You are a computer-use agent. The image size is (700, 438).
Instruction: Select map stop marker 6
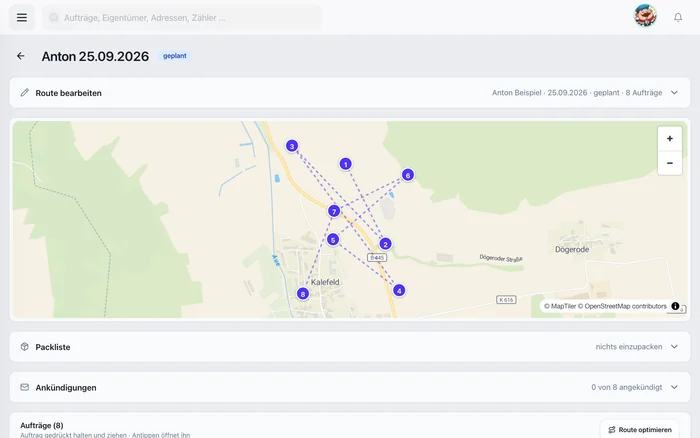tap(408, 175)
